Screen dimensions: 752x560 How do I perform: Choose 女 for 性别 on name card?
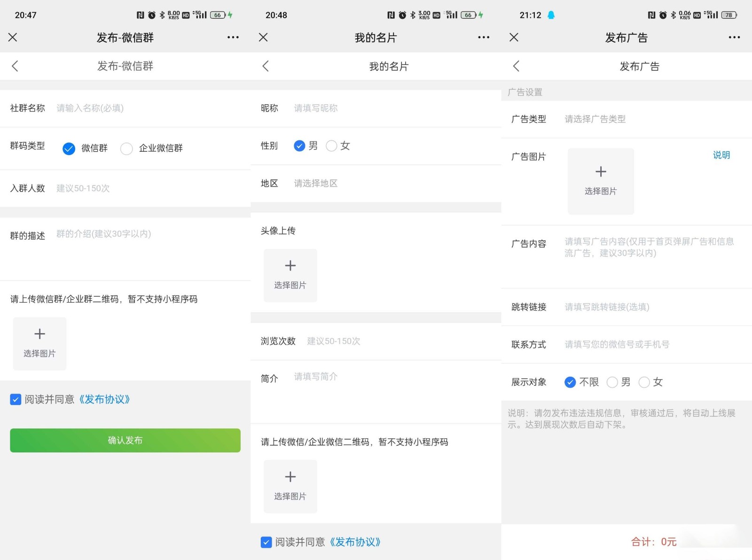(331, 146)
